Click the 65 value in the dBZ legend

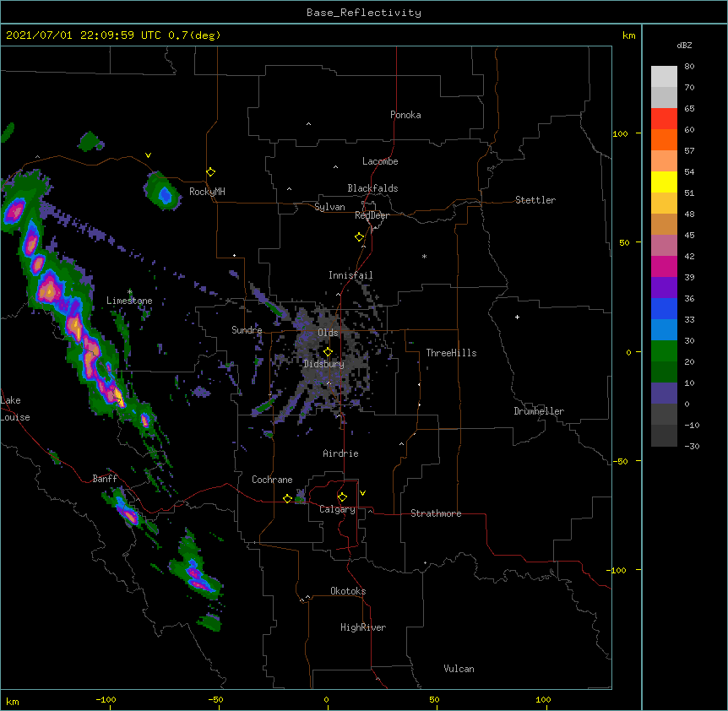point(689,109)
